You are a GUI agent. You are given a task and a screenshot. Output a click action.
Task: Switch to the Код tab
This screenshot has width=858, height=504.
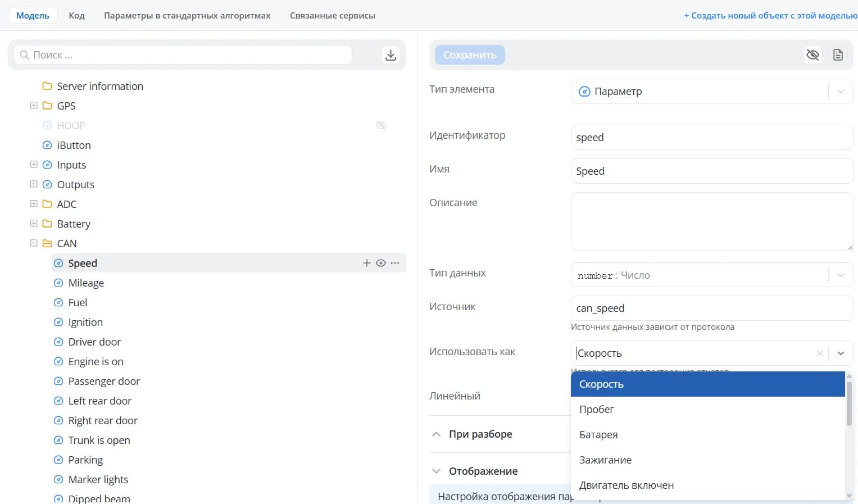[x=76, y=16]
